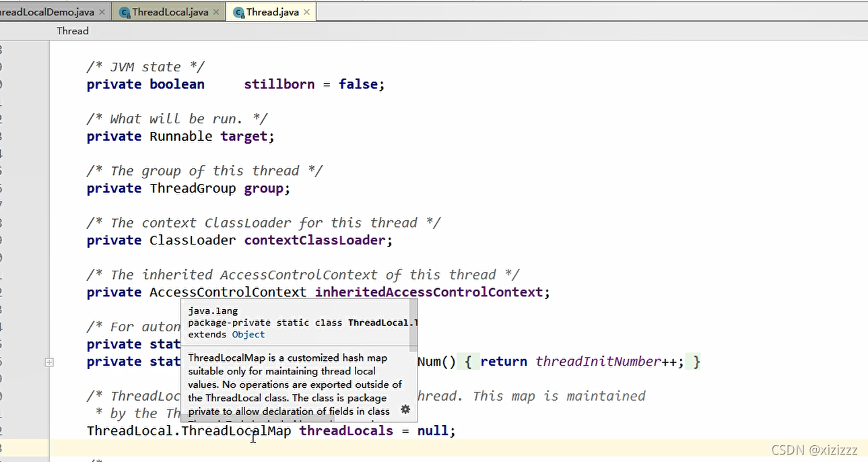Click the 'What will be run' comment
The image size is (868, 462).
click(x=177, y=119)
